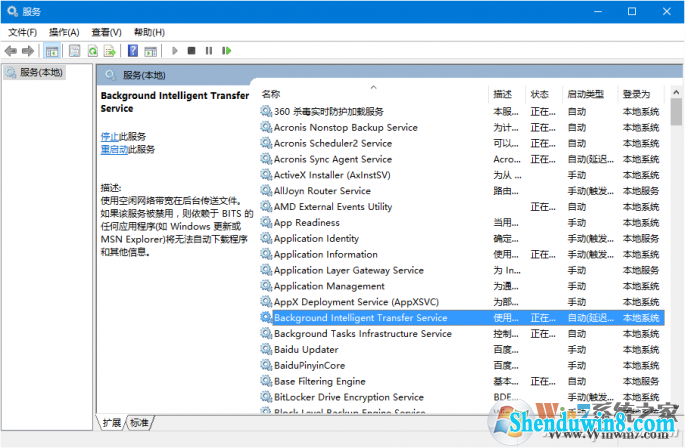This screenshot has width=685, height=448.
Task: Click the Back arrow toolbar icon
Action: (10, 51)
